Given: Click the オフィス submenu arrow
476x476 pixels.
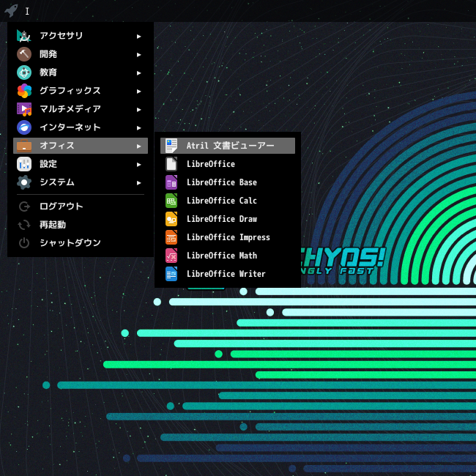Looking at the screenshot, I should click(x=138, y=146).
